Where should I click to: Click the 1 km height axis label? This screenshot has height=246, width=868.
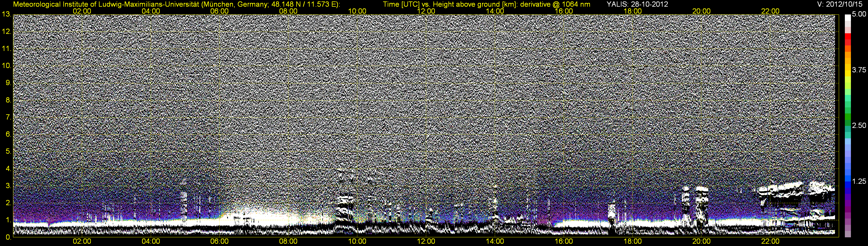(8, 220)
